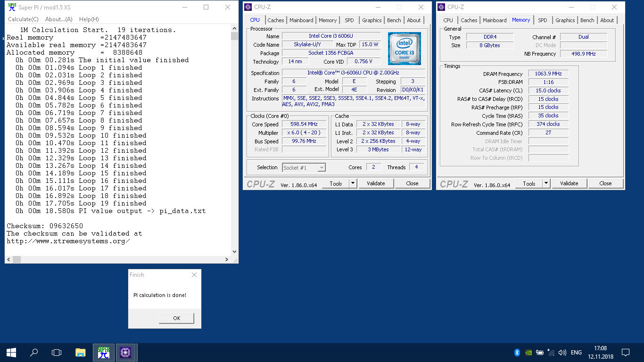The image size is (644, 362).
Task: Click the xtremesystems.org URL text
Action: 68,241
